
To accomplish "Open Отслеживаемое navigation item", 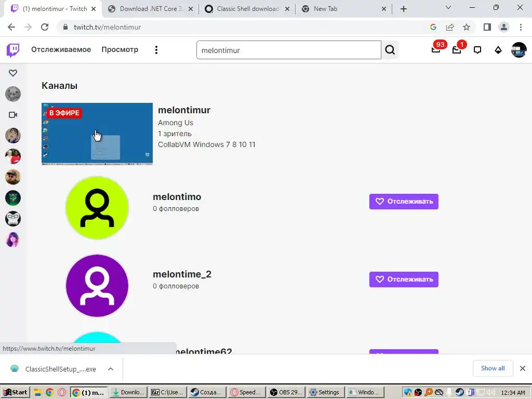I will tap(61, 49).
